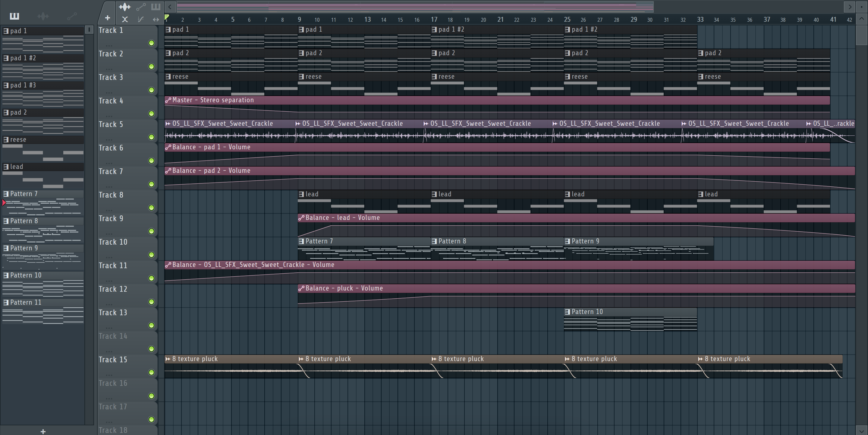Click the picker panel's scrollbar handle
The height and width of the screenshot is (435, 868).
point(89,30)
